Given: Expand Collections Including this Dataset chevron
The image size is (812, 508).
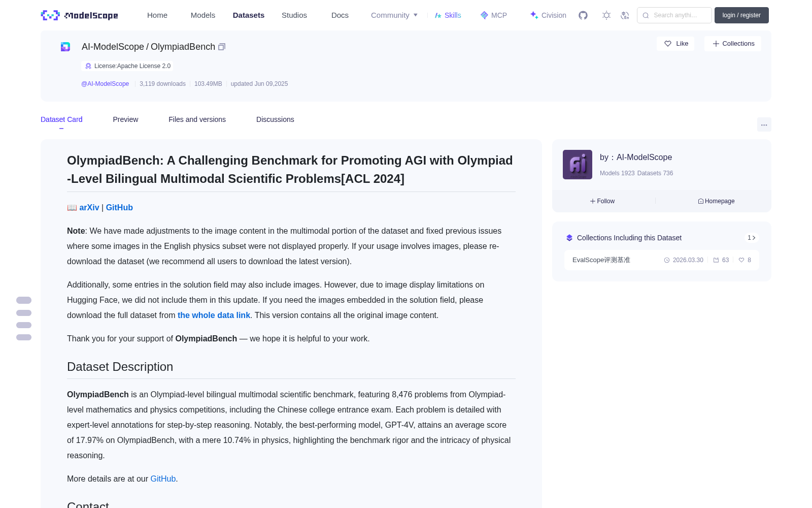Looking at the screenshot, I should 752,238.
